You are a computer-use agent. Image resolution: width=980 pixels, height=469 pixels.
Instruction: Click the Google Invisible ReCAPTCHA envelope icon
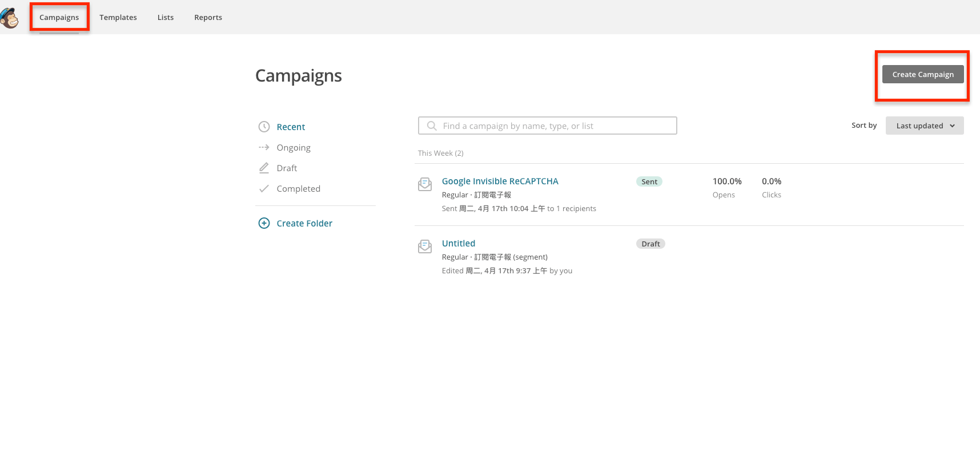[425, 184]
